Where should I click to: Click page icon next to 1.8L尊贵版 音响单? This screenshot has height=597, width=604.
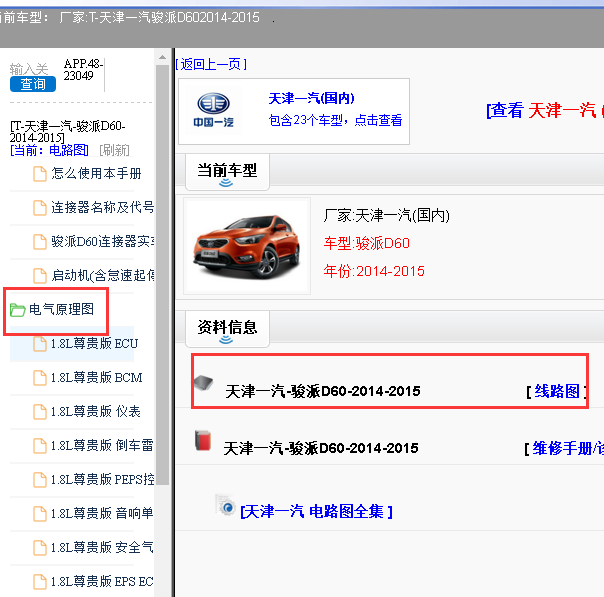(40, 513)
